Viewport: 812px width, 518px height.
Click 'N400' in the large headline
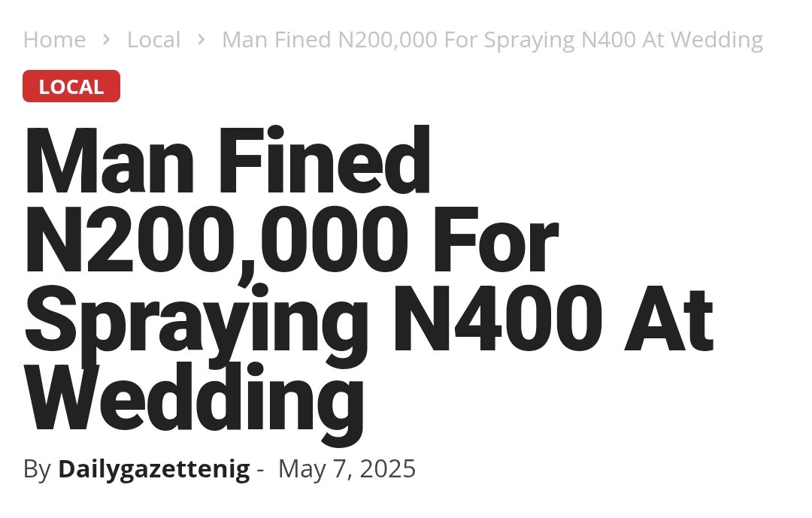(x=498, y=319)
